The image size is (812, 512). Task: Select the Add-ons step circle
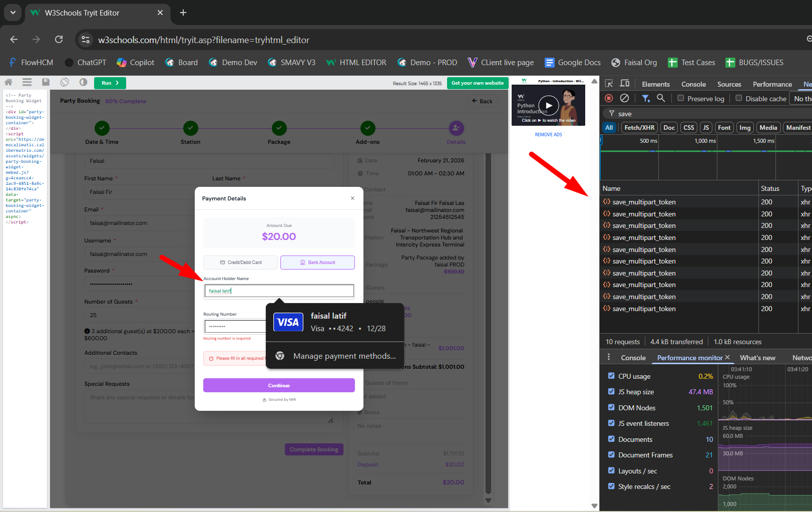pyautogui.click(x=368, y=128)
